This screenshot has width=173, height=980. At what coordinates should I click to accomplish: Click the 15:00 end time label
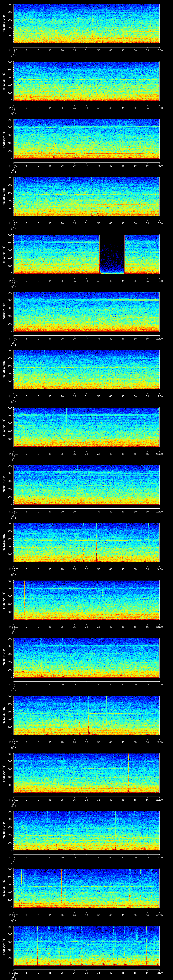tap(160, 50)
